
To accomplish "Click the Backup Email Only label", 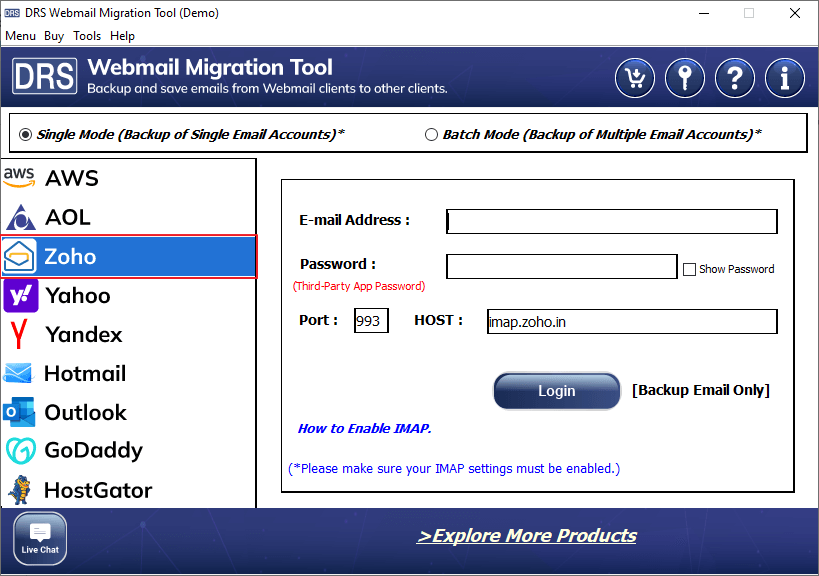I will (701, 390).
